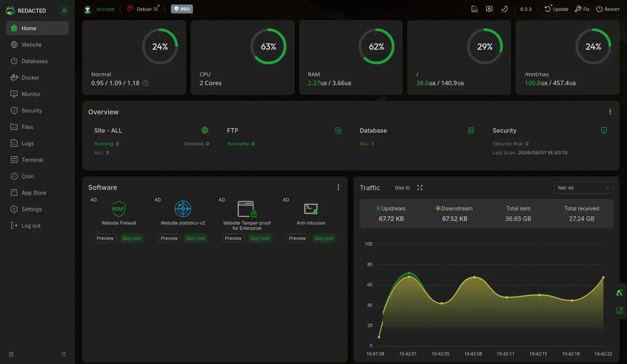The image size is (627, 364).
Task: Click Database ALL: 1
Action: 367,144
